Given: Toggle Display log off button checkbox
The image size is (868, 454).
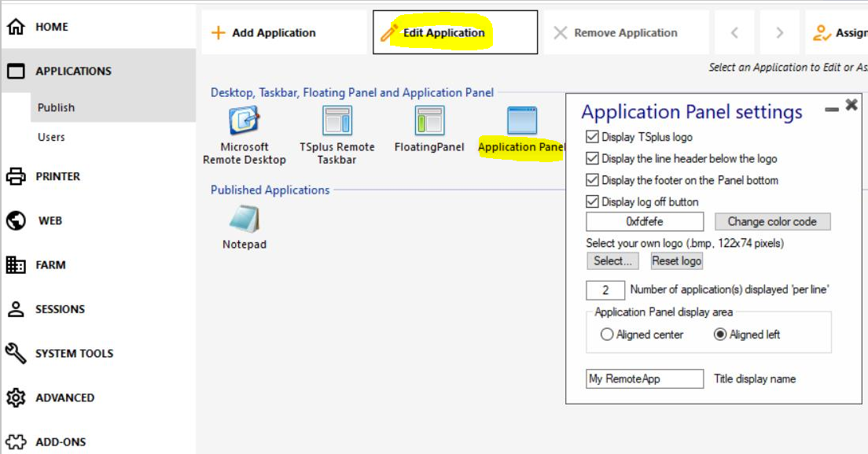Looking at the screenshot, I should pyautogui.click(x=593, y=202).
